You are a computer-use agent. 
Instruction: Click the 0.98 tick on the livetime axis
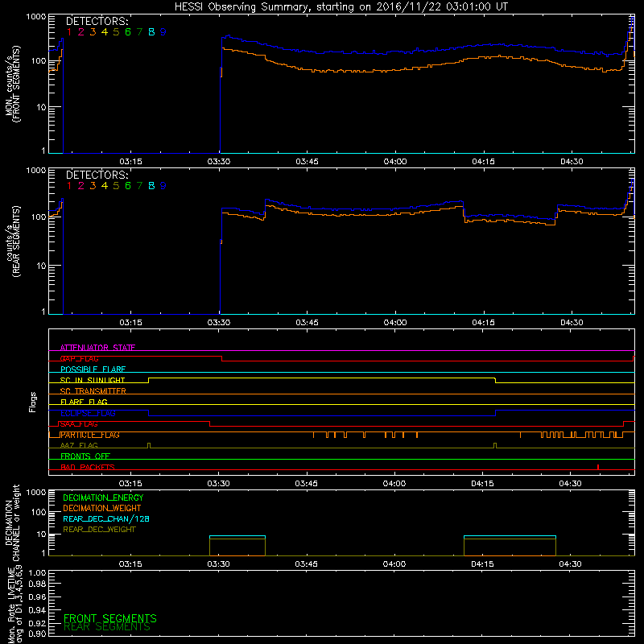(x=37, y=584)
